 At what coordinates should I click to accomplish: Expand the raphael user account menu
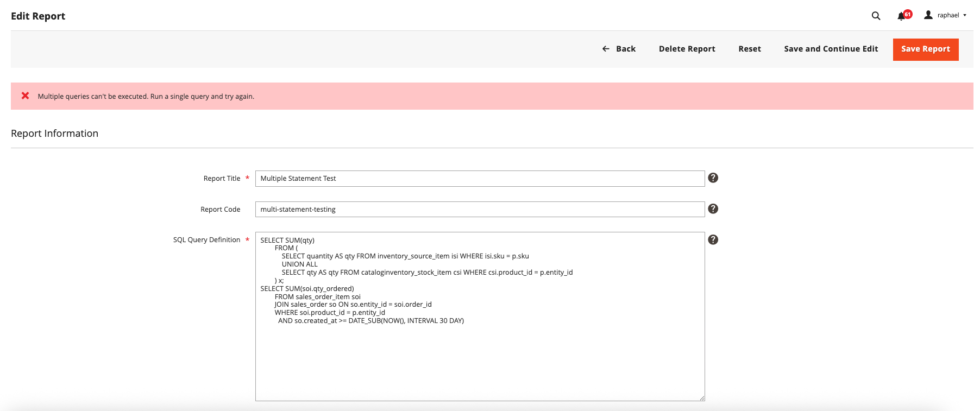[x=946, y=15]
